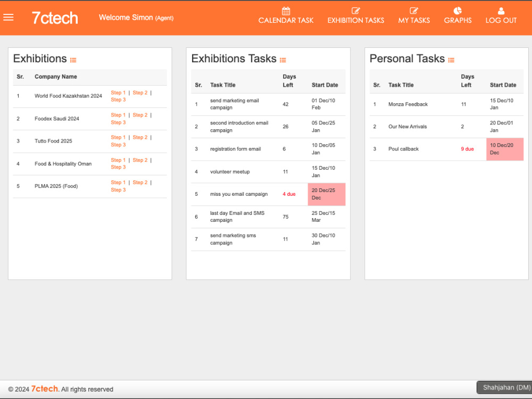The image size is (532, 399).
Task: Open Step 2 for Food & Hospitality Oman
Action: (x=140, y=160)
